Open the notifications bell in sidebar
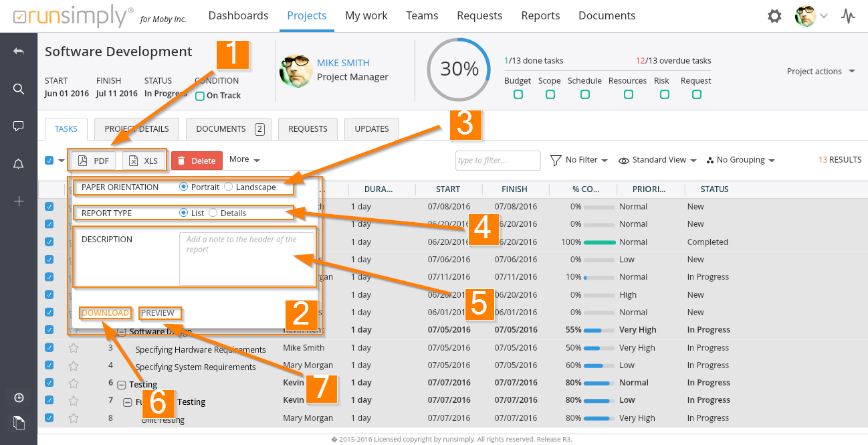The width and height of the screenshot is (868, 445). pyautogui.click(x=19, y=164)
